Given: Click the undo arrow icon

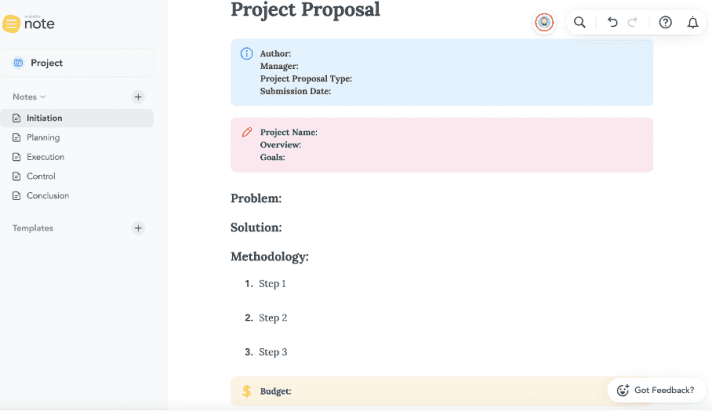Looking at the screenshot, I should [x=613, y=22].
